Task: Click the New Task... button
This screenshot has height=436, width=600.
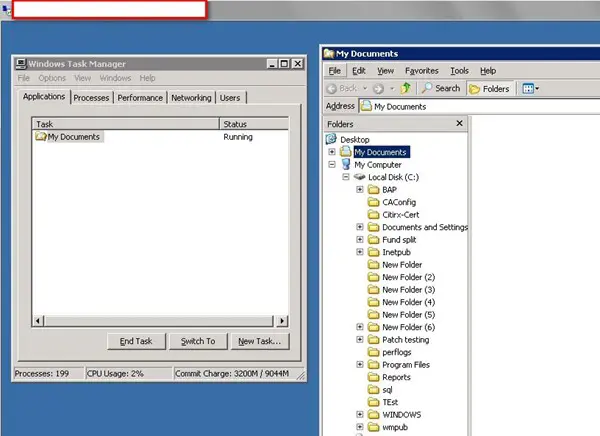Action: [x=259, y=341]
